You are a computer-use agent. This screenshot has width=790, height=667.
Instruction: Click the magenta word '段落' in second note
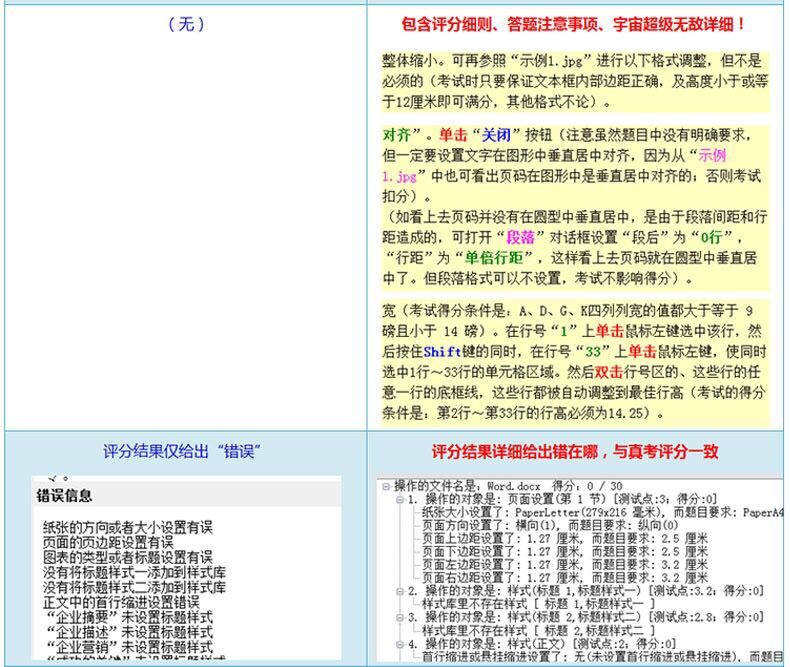tap(520, 237)
